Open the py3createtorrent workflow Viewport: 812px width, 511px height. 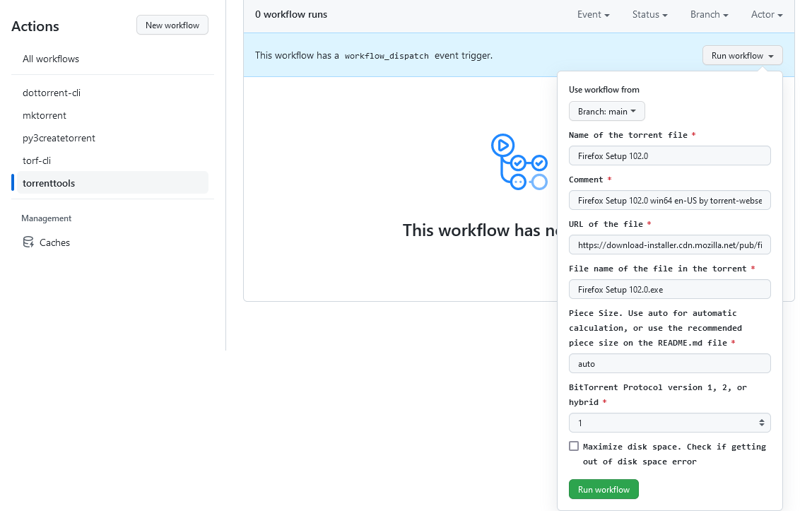(59, 139)
